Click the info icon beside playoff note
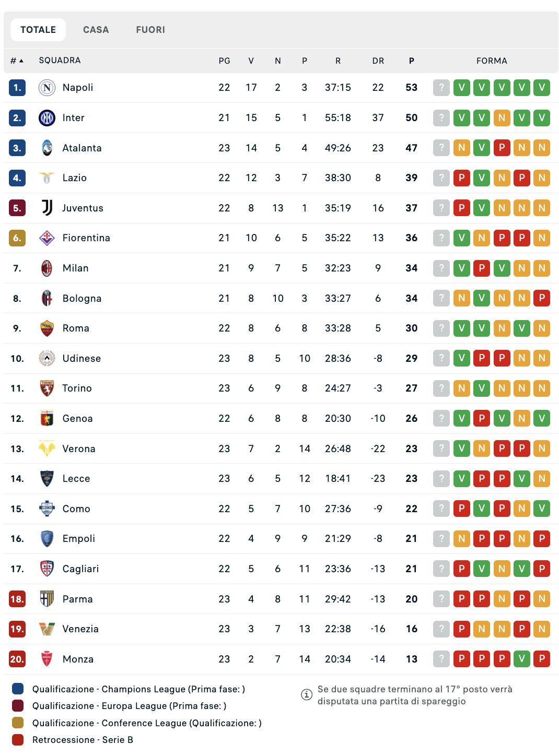Screen dimensions: 559x756 tap(307, 694)
